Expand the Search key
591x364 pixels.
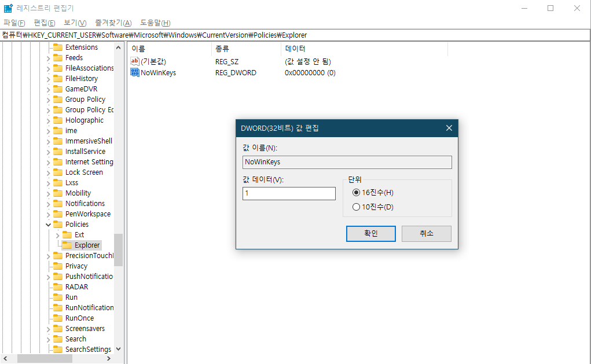point(48,340)
